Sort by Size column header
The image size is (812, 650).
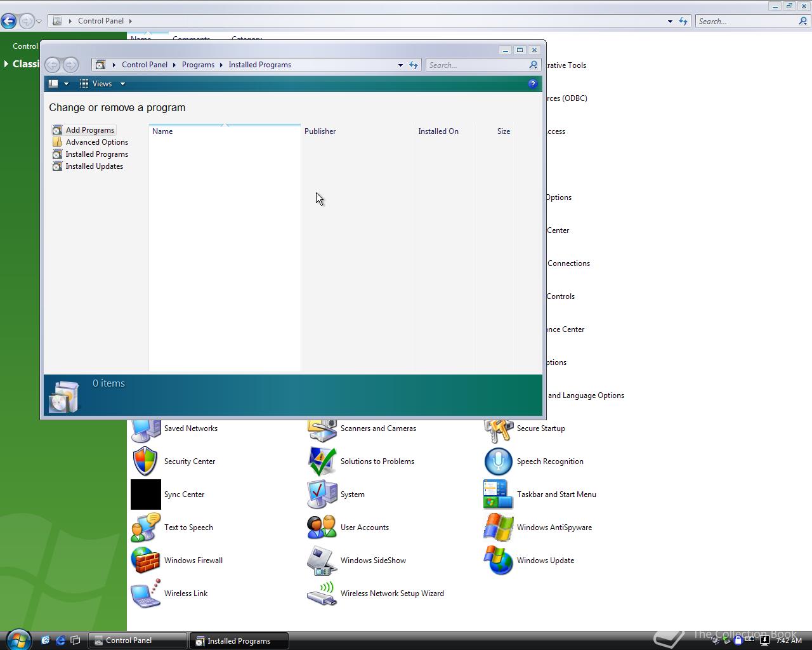495,131
